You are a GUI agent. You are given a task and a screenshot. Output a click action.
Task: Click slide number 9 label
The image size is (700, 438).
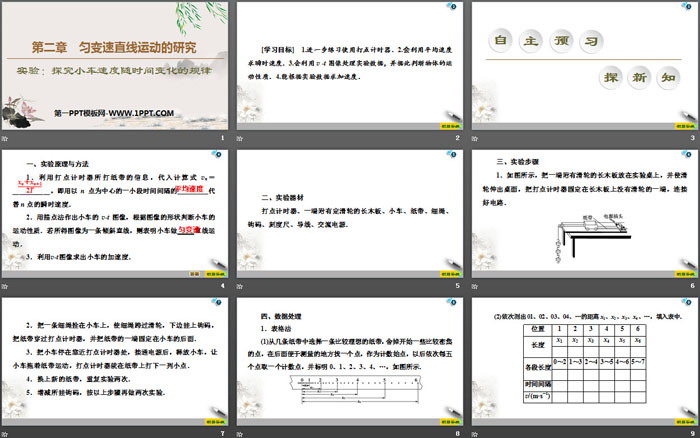(x=692, y=433)
